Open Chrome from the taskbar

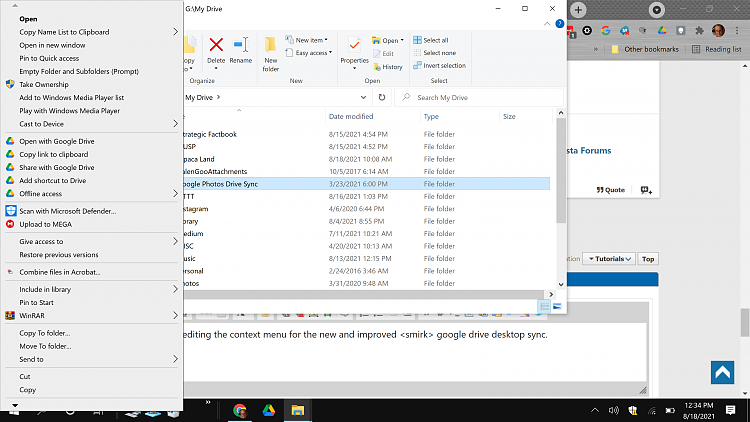[240, 411]
